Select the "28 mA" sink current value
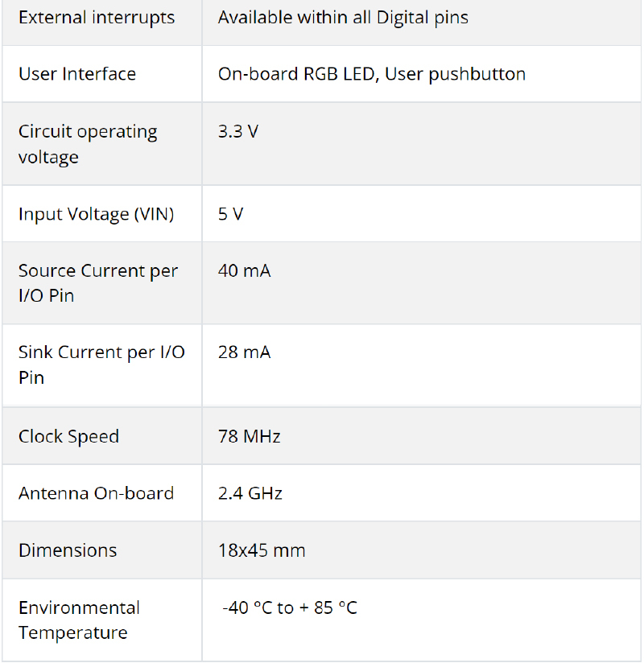The image size is (644, 663). pyautogui.click(x=244, y=352)
